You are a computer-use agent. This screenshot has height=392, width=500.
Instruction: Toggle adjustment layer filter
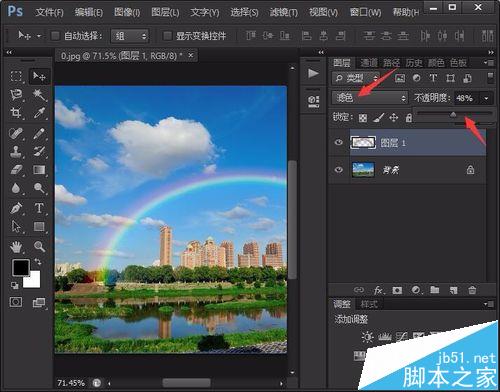(416, 78)
